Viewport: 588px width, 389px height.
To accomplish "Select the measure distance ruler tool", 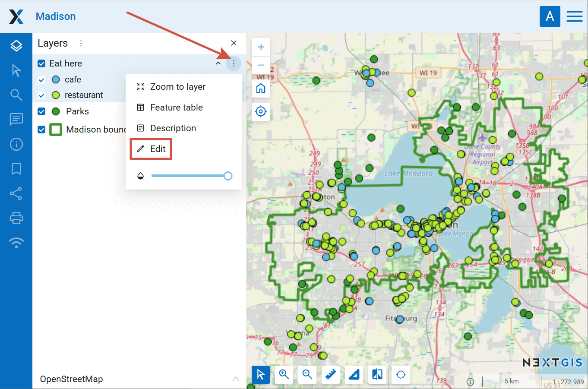I will (x=331, y=374).
